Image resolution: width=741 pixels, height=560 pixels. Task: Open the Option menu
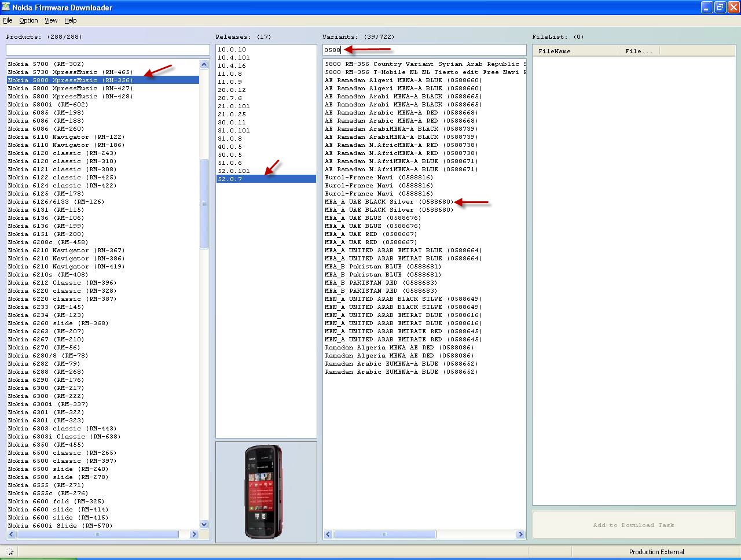[28, 20]
